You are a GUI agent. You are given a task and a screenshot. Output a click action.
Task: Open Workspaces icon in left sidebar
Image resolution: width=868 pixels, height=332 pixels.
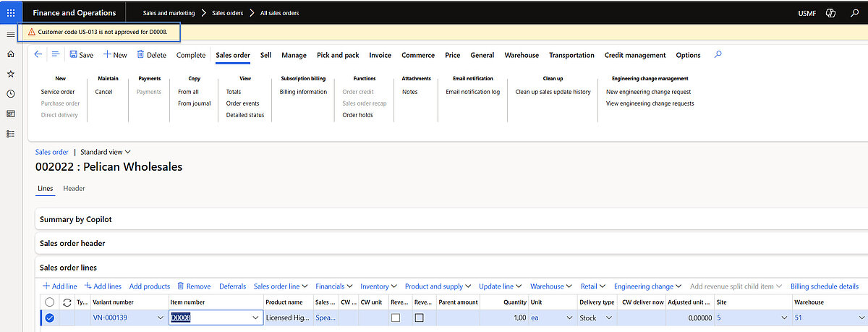point(10,114)
